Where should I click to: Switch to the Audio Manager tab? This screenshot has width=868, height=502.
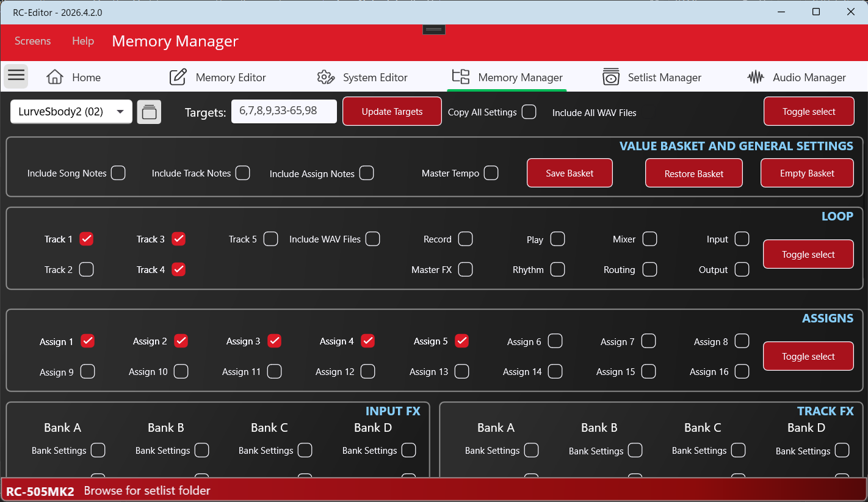coord(797,77)
